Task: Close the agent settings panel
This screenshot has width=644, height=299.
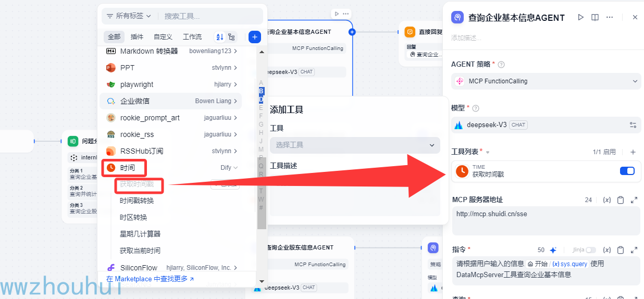Action: tap(635, 17)
